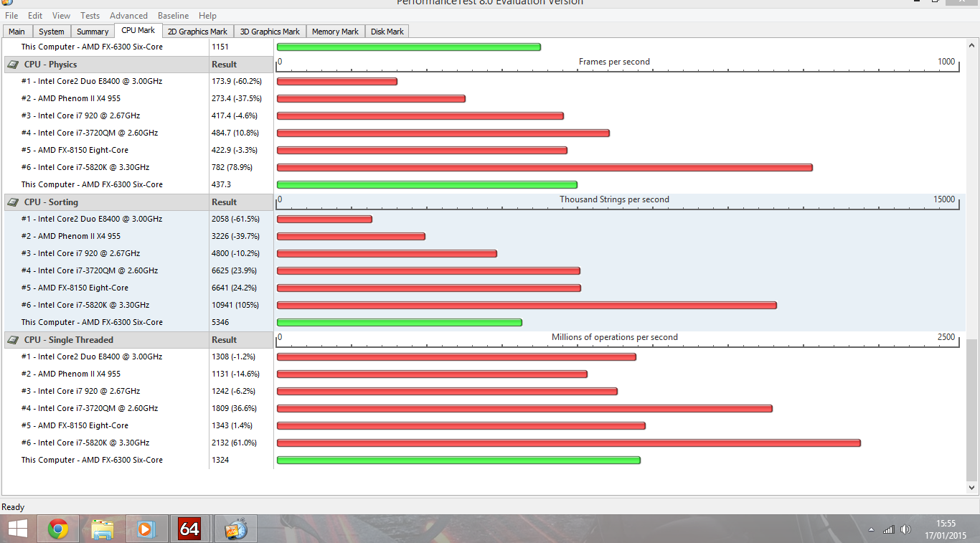Click the network signal tray icon
This screenshot has height=543, width=980.
[x=889, y=529]
